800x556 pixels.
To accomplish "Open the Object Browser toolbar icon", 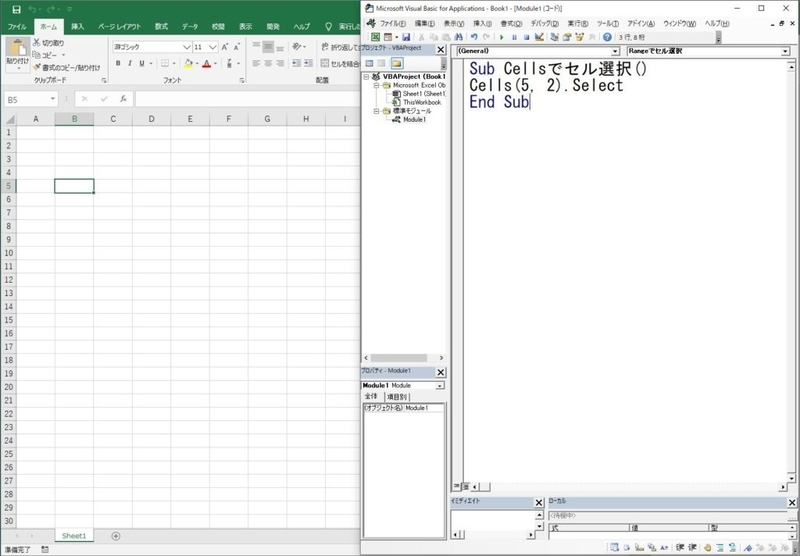I will coord(579,37).
